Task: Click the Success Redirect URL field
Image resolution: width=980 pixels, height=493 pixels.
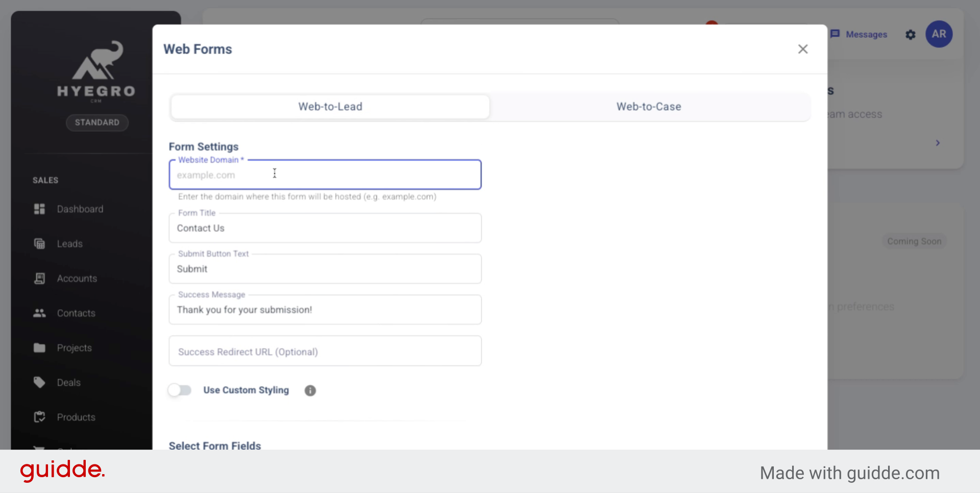Action: point(325,351)
